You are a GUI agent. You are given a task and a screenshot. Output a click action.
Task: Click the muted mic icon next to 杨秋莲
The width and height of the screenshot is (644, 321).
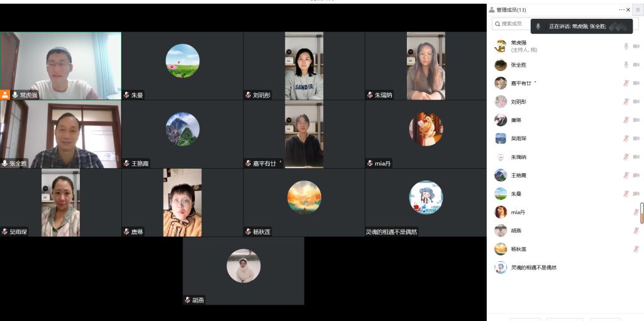[x=636, y=249]
